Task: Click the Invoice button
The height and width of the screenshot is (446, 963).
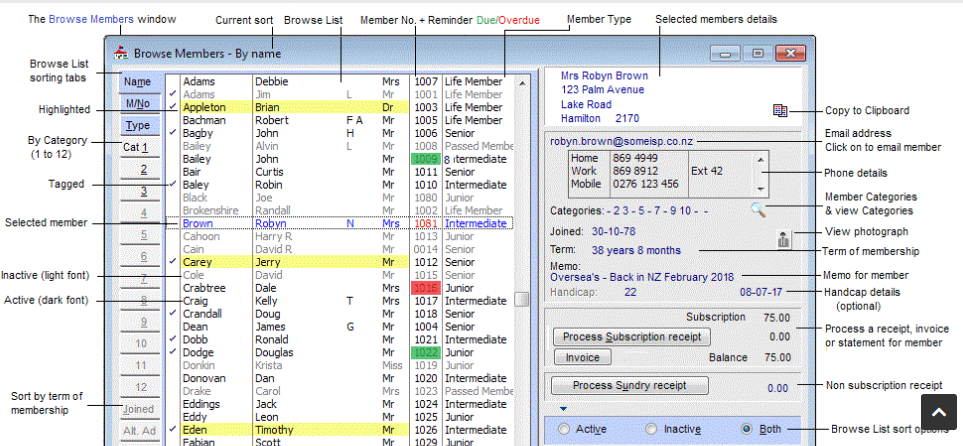Action: (582, 357)
